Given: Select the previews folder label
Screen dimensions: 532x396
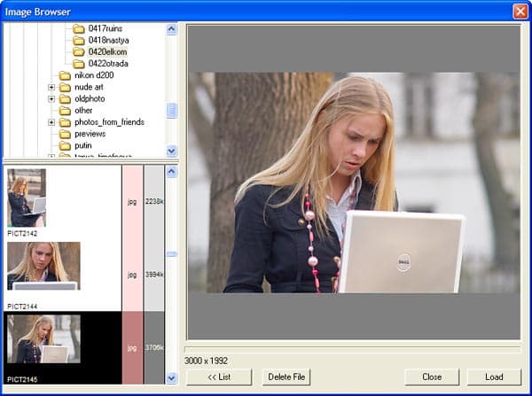Looking at the screenshot, I should pos(90,134).
